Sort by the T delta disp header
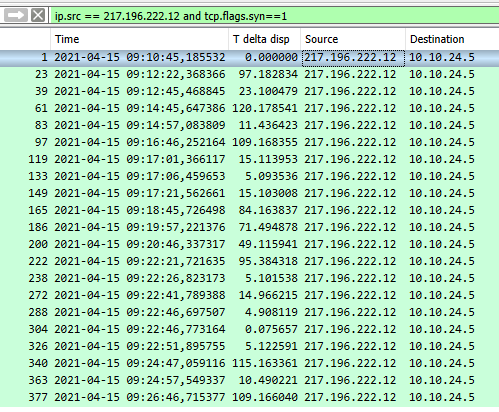 pos(264,39)
